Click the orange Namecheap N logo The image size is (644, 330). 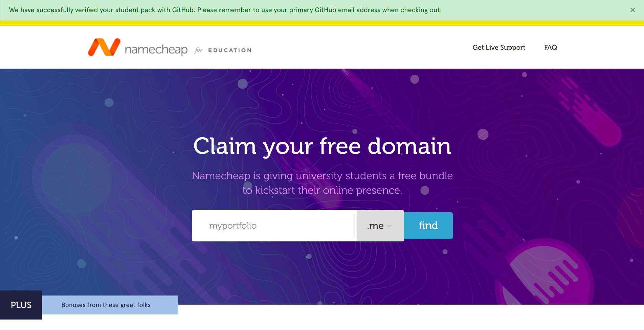pyautogui.click(x=104, y=47)
